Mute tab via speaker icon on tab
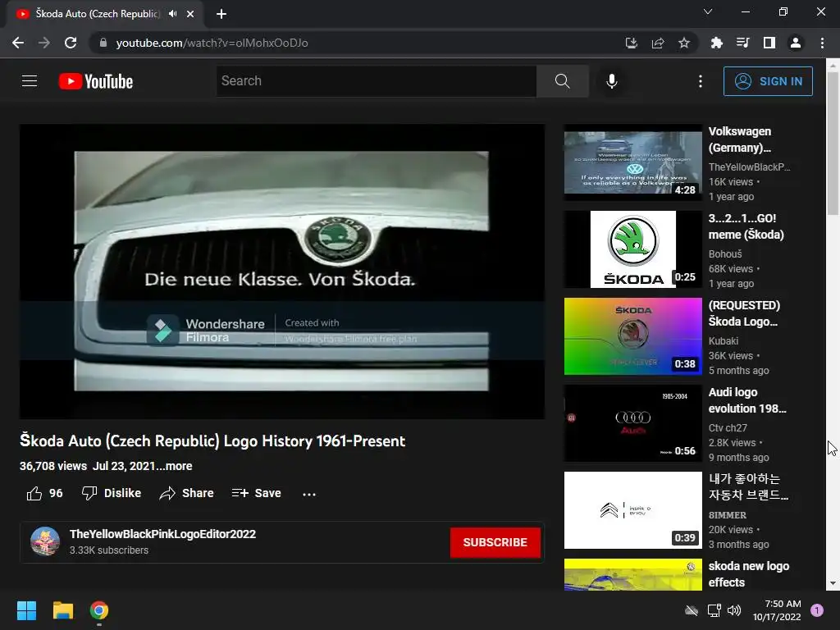 tap(172, 14)
